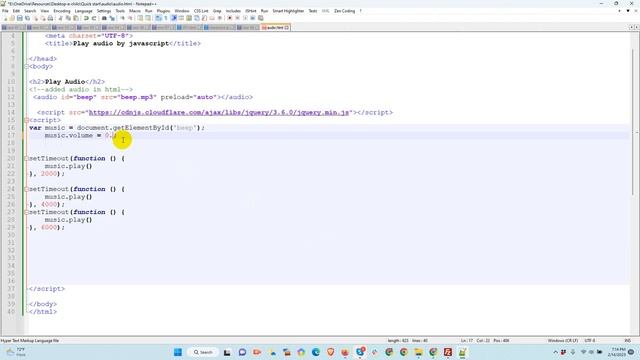
Task: Close the audio.html tab
Action: (287, 27)
